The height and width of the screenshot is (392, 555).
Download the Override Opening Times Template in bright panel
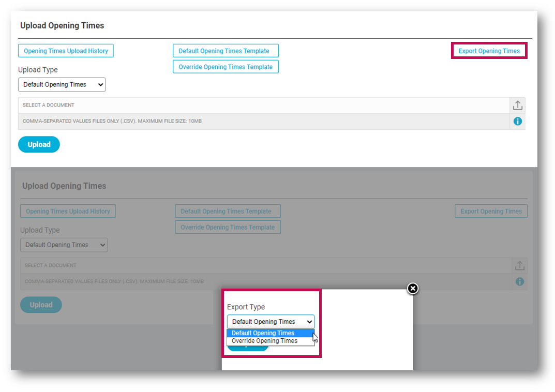[225, 67]
